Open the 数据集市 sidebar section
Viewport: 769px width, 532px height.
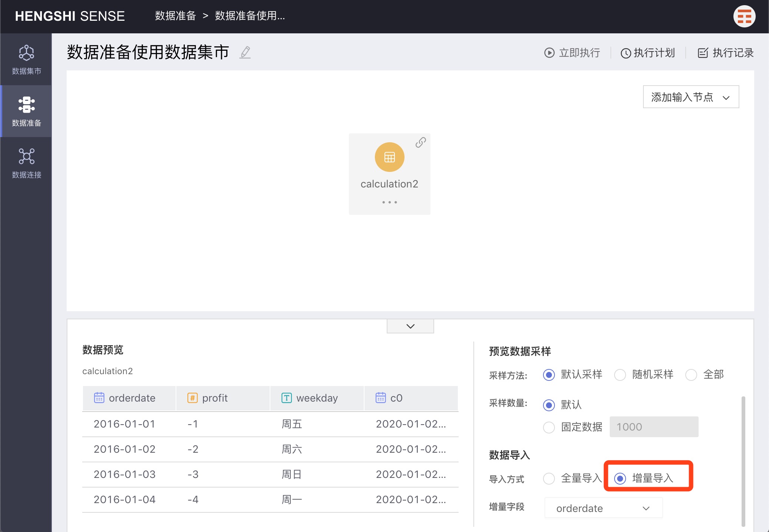pyautogui.click(x=26, y=59)
